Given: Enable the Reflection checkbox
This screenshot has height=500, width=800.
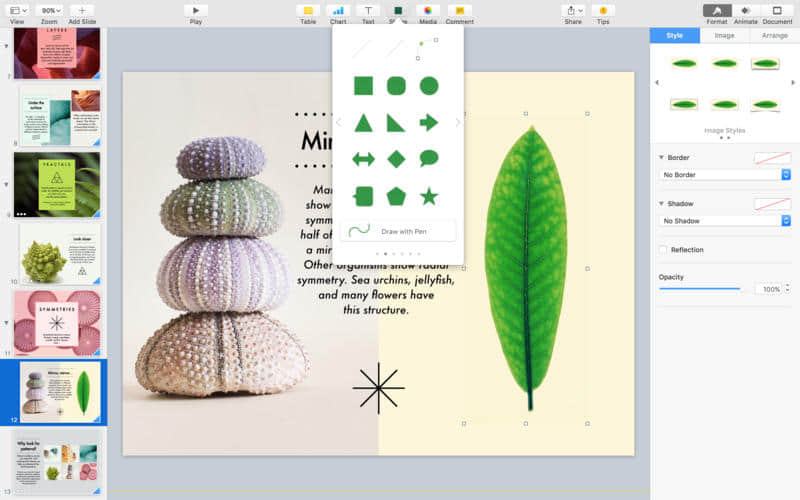Looking at the screenshot, I should [663, 250].
